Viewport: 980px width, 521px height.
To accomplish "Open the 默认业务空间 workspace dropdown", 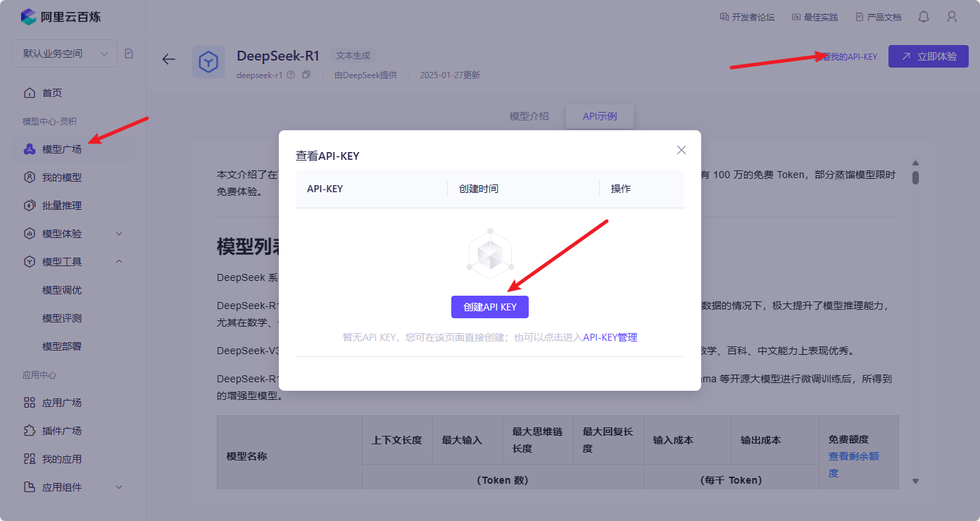I will [x=64, y=54].
